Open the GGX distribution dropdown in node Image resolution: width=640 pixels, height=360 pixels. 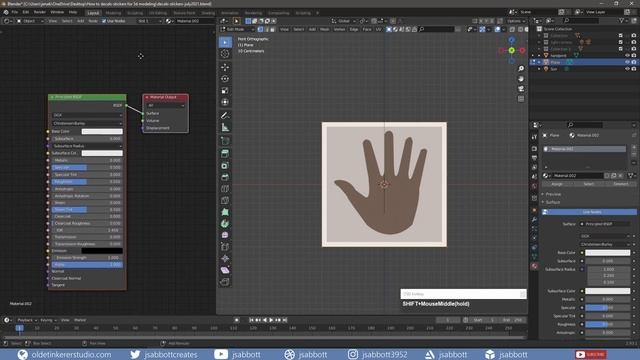tap(87, 115)
